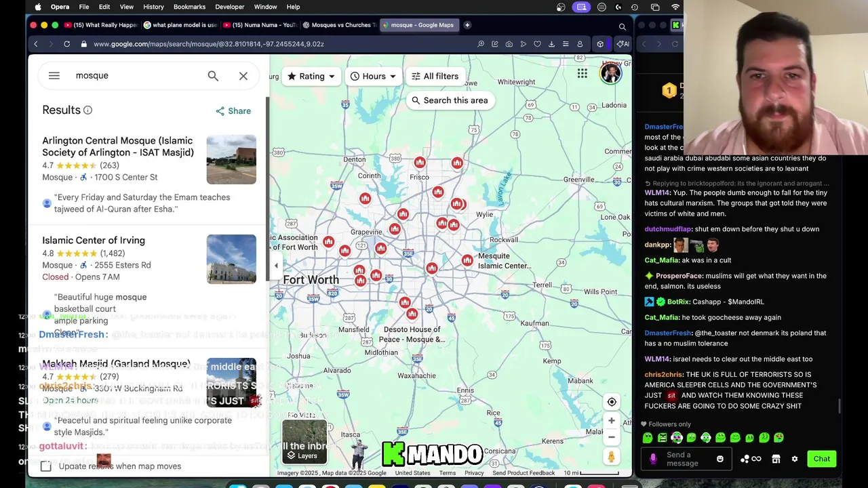Image resolution: width=868 pixels, height=488 pixels.
Task: Click the browser snapshot camera icon
Action: click(509, 44)
